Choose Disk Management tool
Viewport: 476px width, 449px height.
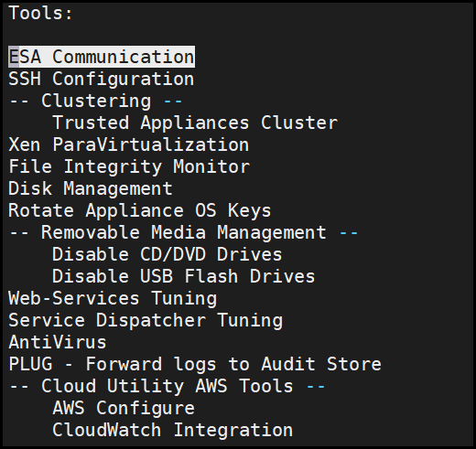(x=91, y=188)
